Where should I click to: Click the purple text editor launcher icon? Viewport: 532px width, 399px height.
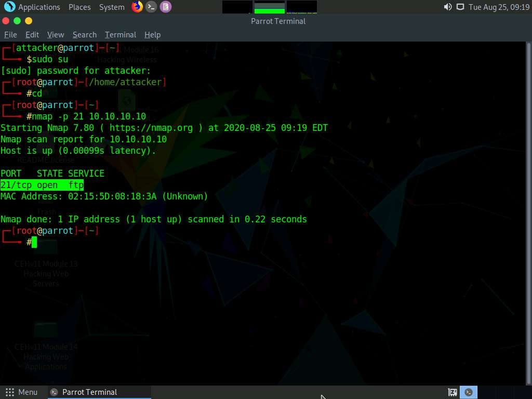(x=166, y=7)
